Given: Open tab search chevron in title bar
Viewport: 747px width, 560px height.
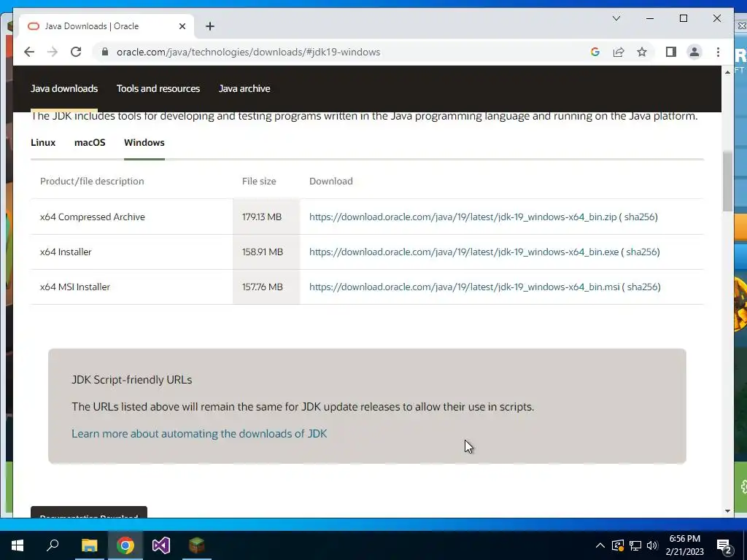Looking at the screenshot, I should tap(616, 18).
